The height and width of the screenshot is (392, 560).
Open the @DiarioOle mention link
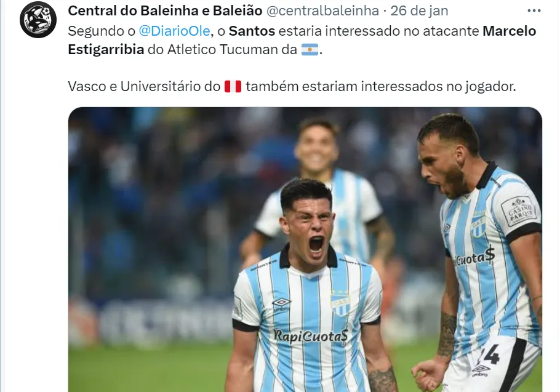pyautogui.click(x=174, y=31)
